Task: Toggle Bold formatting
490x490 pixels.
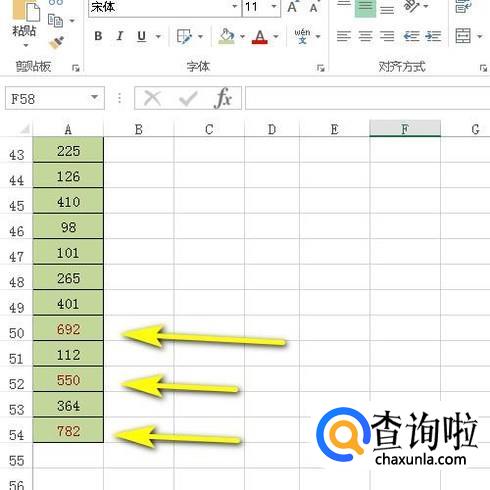Action: coord(98,36)
